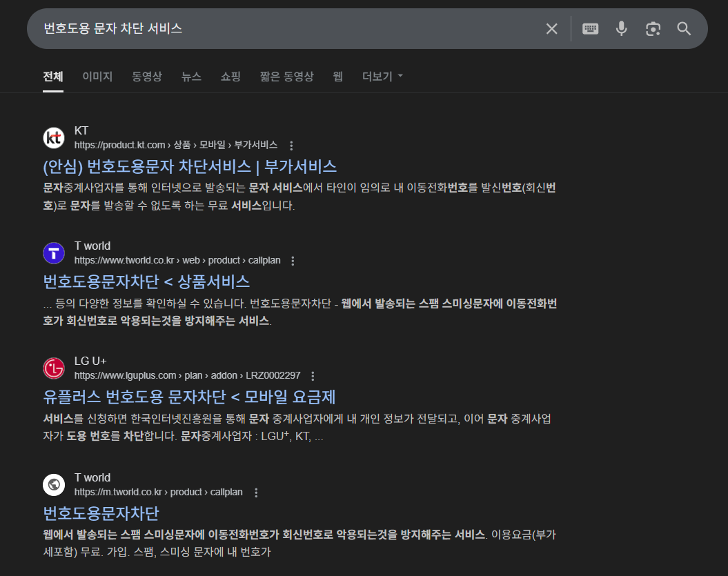Click the product.kt.com URL breadcrumb
728x576 pixels.
click(176, 146)
